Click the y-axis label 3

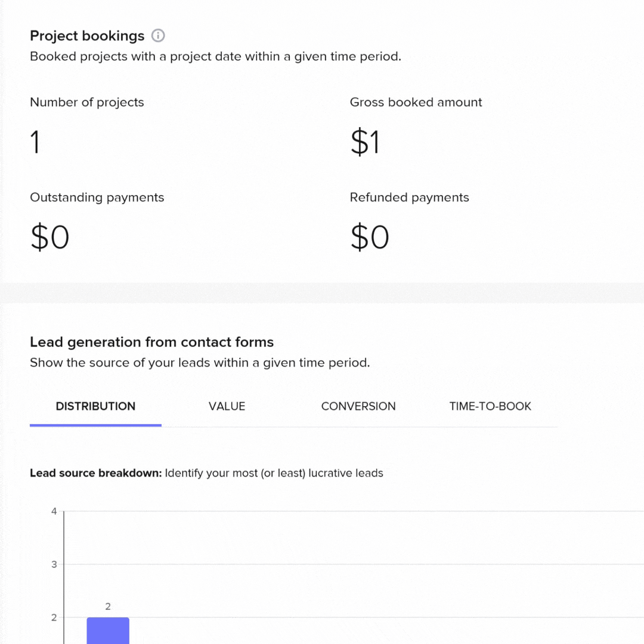click(x=54, y=564)
